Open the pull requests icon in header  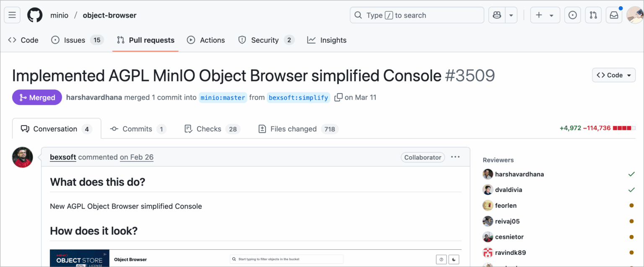point(593,15)
